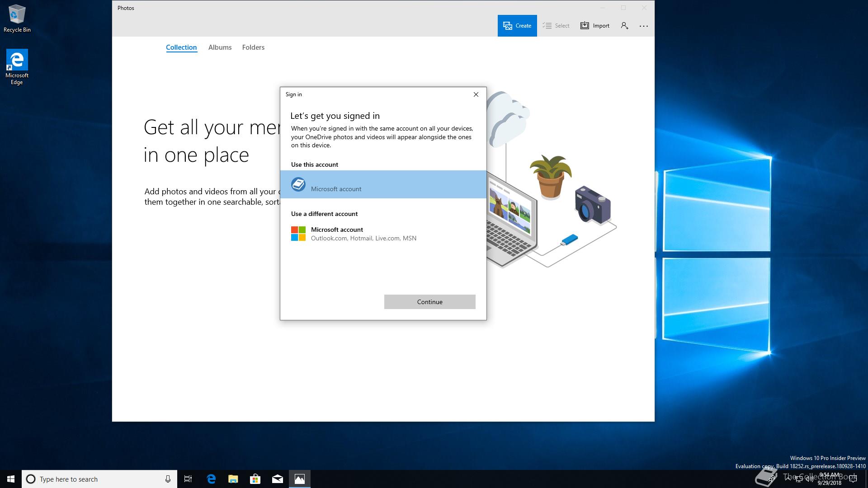Click Select in the Photos toolbar
This screenshot has width=868, height=488.
click(x=556, y=26)
